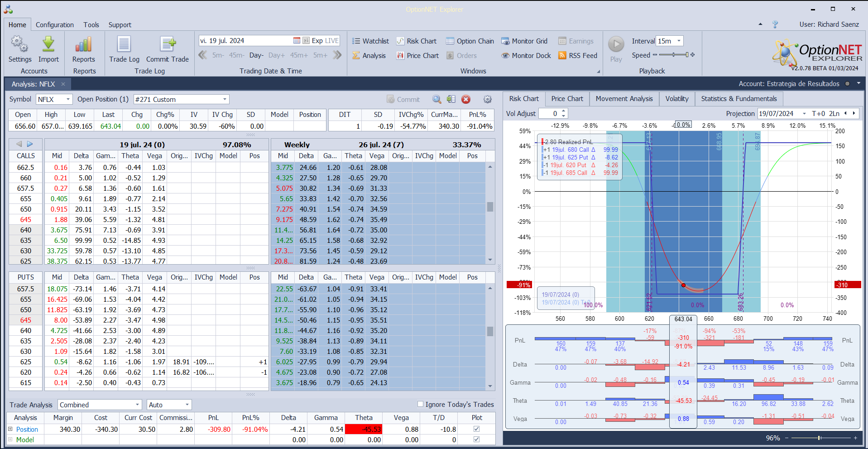The image size is (868, 449).
Task: Open the Windows group dialog launcher
Action: click(x=598, y=71)
